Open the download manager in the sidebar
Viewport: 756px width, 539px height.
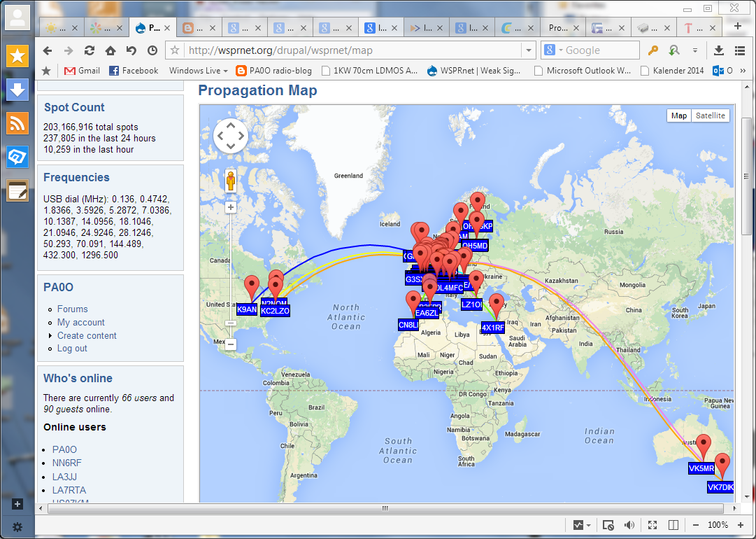pos(17,90)
